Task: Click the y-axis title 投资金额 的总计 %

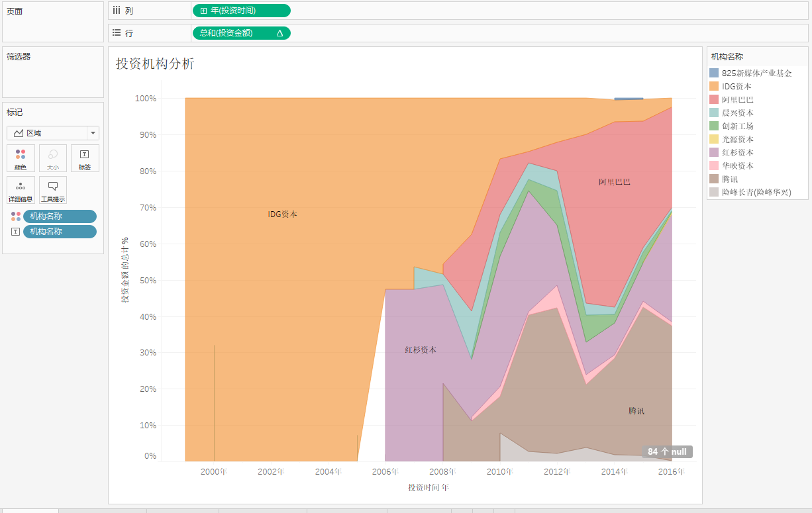Action: 125,270
